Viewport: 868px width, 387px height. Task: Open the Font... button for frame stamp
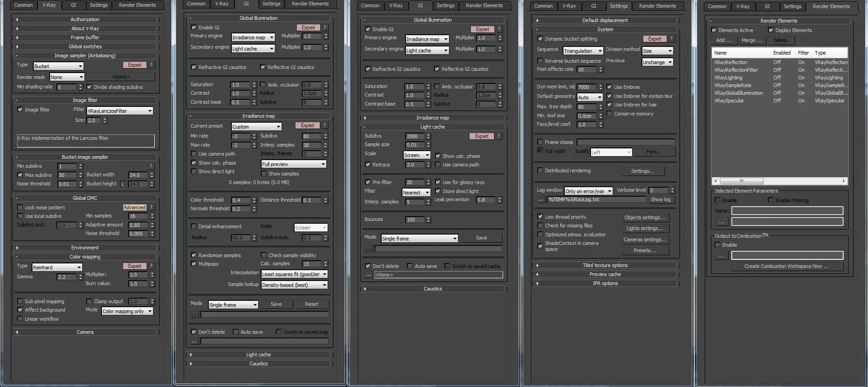tap(654, 152)
